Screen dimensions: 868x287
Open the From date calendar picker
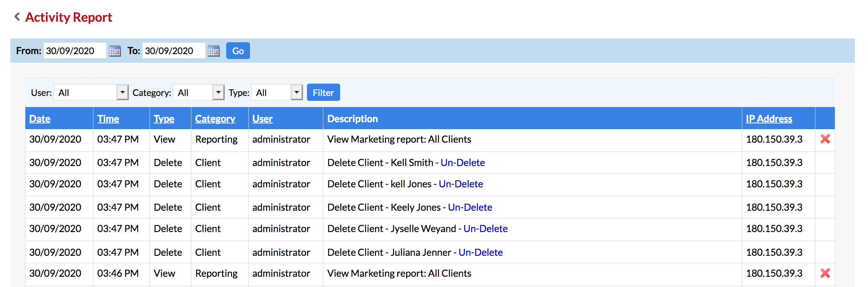coord(115,51)
